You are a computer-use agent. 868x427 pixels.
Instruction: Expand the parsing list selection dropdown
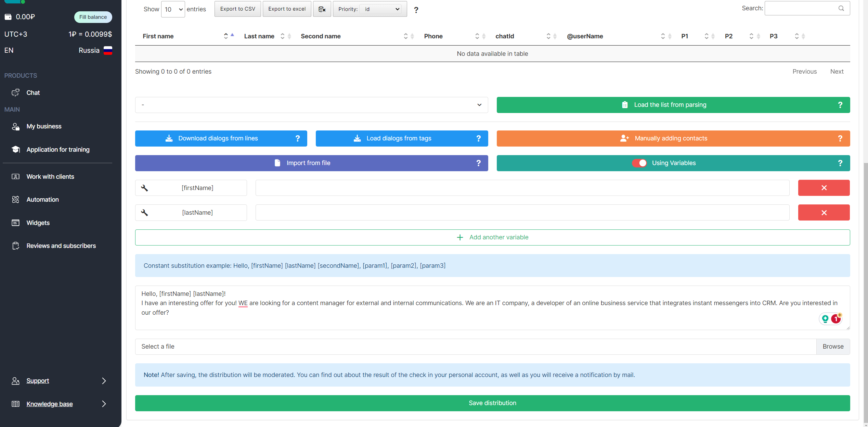[x=311, y=105]
